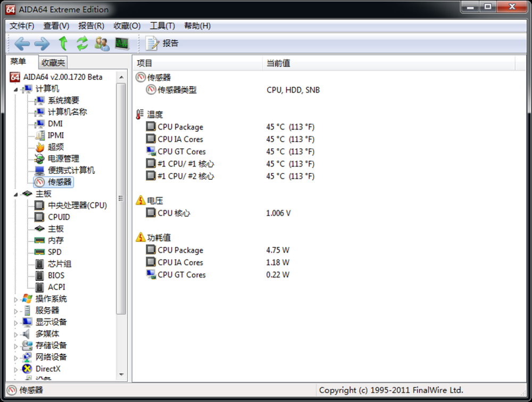Open the 文件(F) menu
The width and height of the screenshot is (532, 402).
pyautogui.click(x=22, y=26)
